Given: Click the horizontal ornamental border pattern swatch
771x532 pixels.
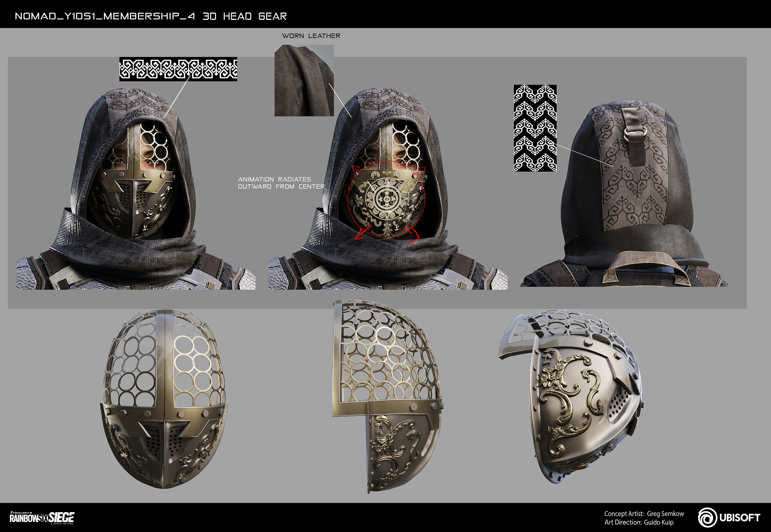Looking at the screenshot, I should point(178,69).
